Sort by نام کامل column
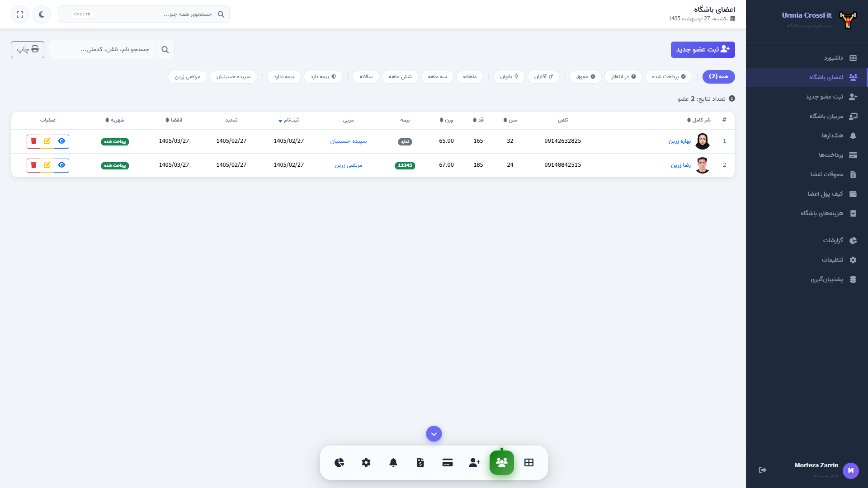Viewport: 868px width, 488px height. [699, 120]
